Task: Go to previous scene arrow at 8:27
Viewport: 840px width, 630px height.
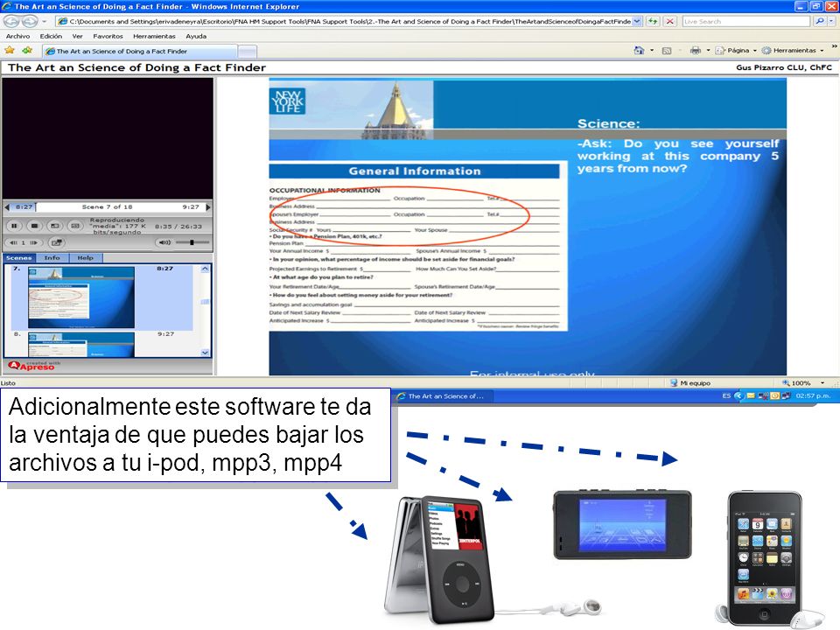Action: coord(6,206)
